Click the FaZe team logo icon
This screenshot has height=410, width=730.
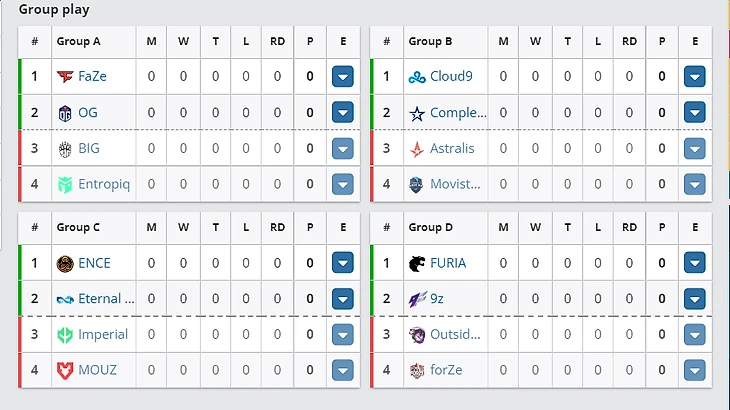65,76
